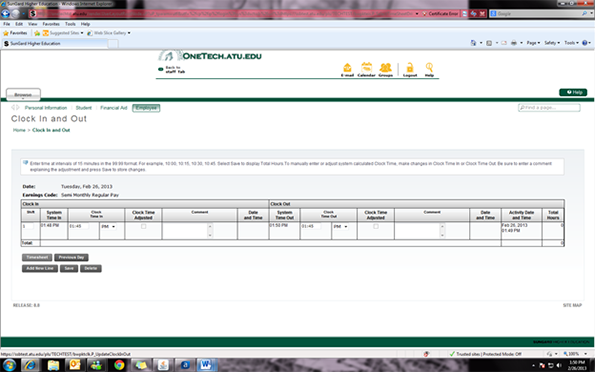Open the E-mail icon in portal header
The height and width of the screenshot is (372, 595).
tap(347, 69)
